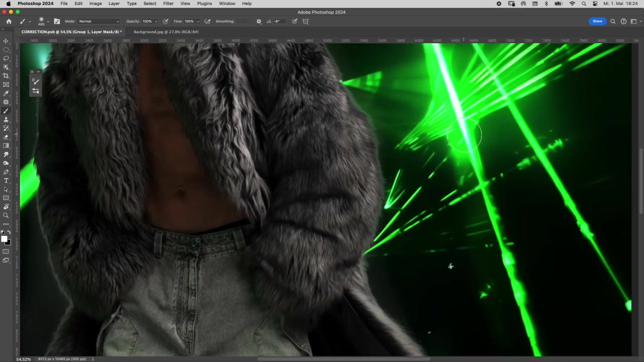This screenshot has height=362, width=644.
Task: Select the Zoom tool in toolbar
Action: pos(6,215)
